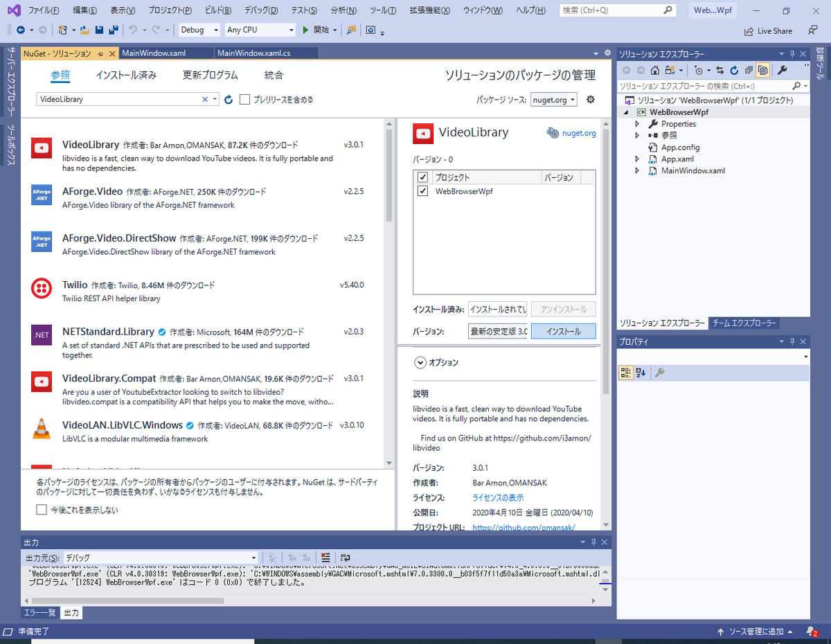Open the デバッグ (Debug) menu
The height and width of the screenshot is (644, 831).
point(261,10)
